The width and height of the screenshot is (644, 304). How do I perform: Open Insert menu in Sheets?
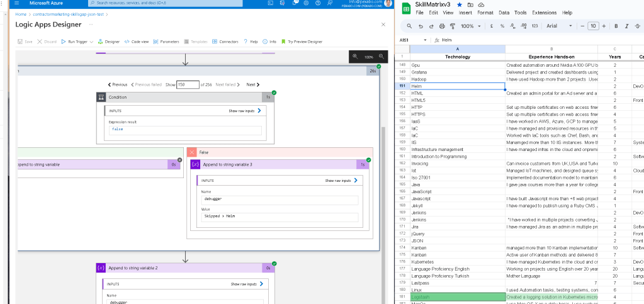pyautogui.click(x=465, y=13)
